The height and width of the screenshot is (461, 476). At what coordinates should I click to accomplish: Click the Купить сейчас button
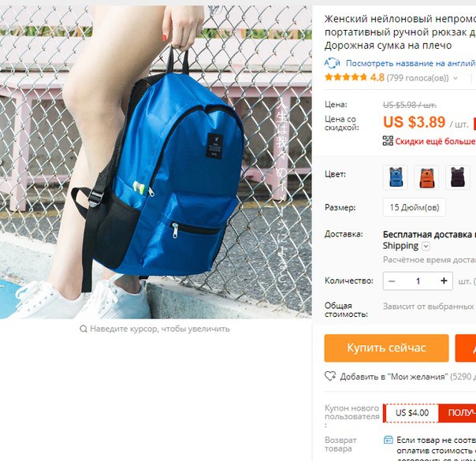point(386,348)
